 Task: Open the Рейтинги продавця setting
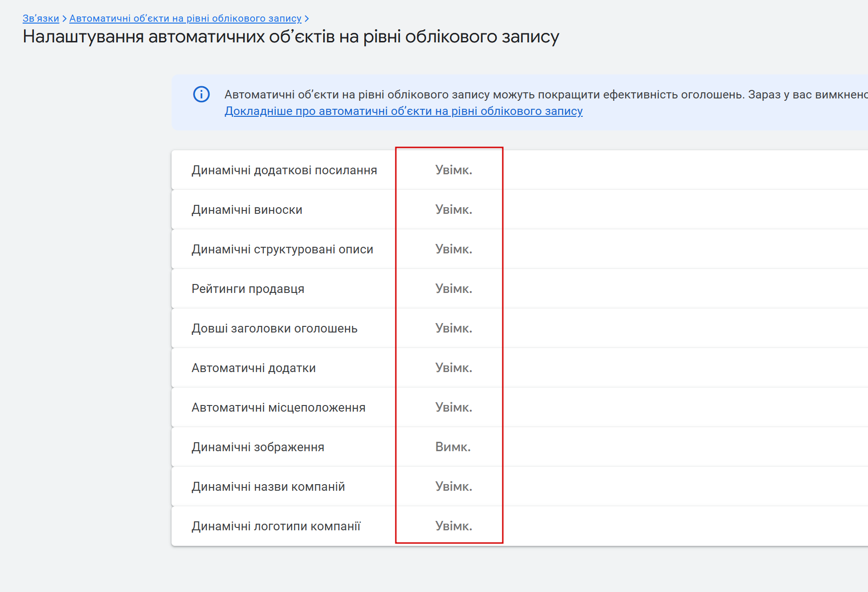pyautogui.click(x=248, y=289)
